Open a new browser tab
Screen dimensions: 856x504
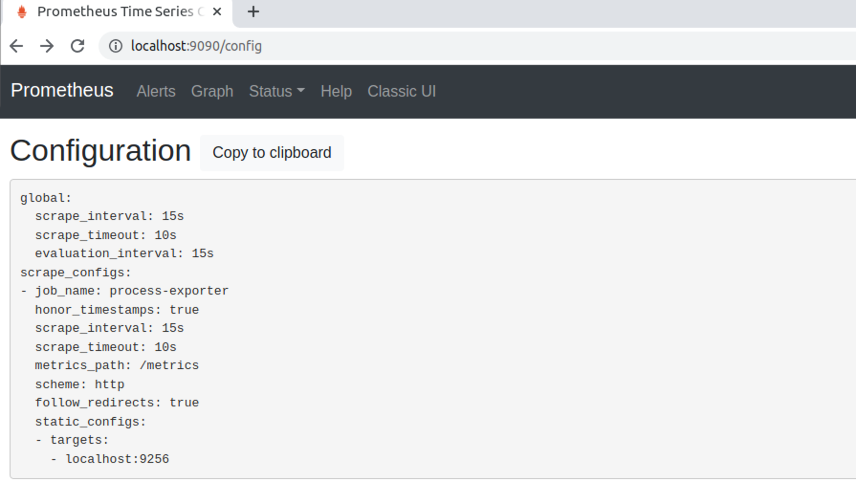[253, 12]
